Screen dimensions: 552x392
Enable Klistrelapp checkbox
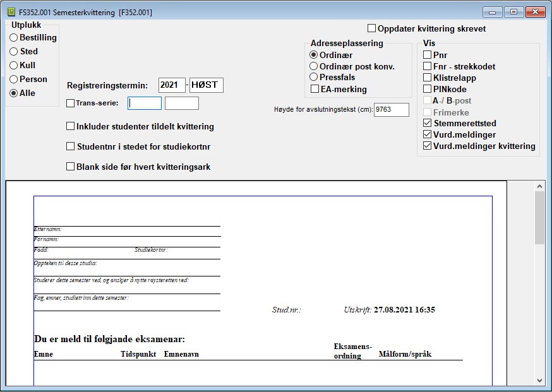(427, 78)
